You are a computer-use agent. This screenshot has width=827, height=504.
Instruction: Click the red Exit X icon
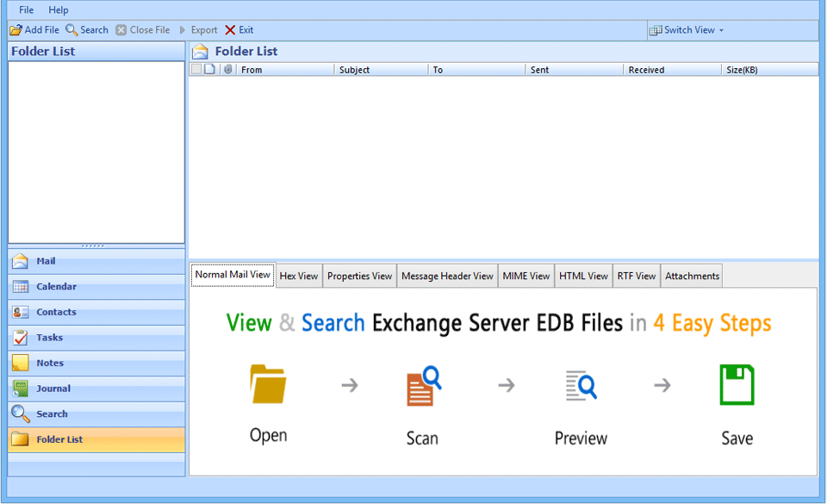click(x=230, y=30)
